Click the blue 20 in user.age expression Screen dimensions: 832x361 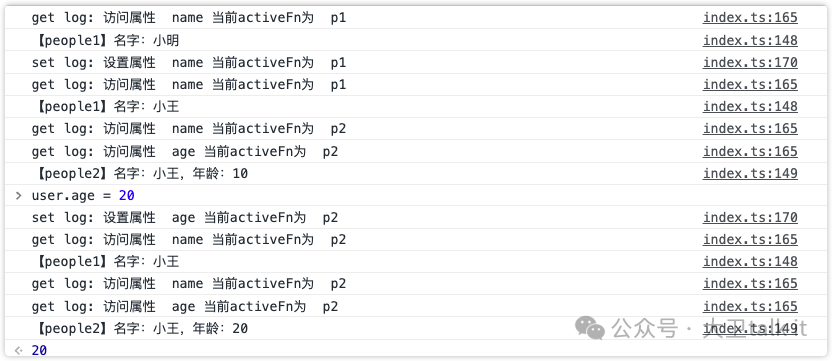coord(127,196)
